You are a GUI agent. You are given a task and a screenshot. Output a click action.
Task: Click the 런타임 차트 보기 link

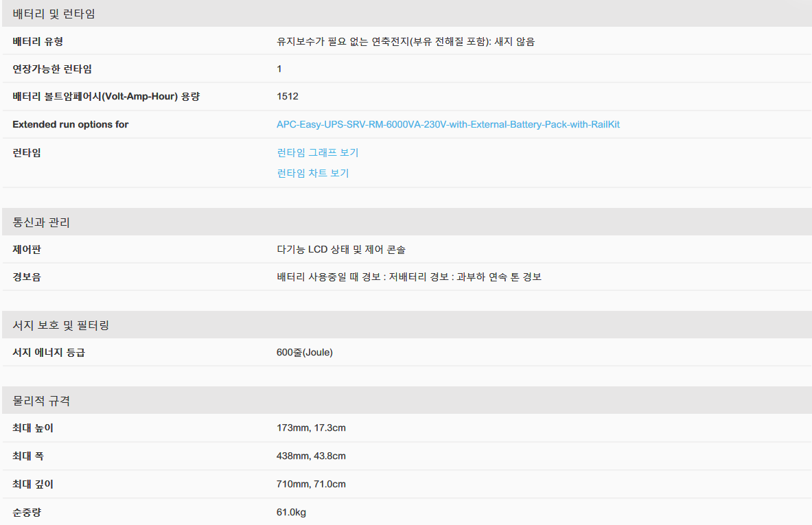(x=312, y=173)
